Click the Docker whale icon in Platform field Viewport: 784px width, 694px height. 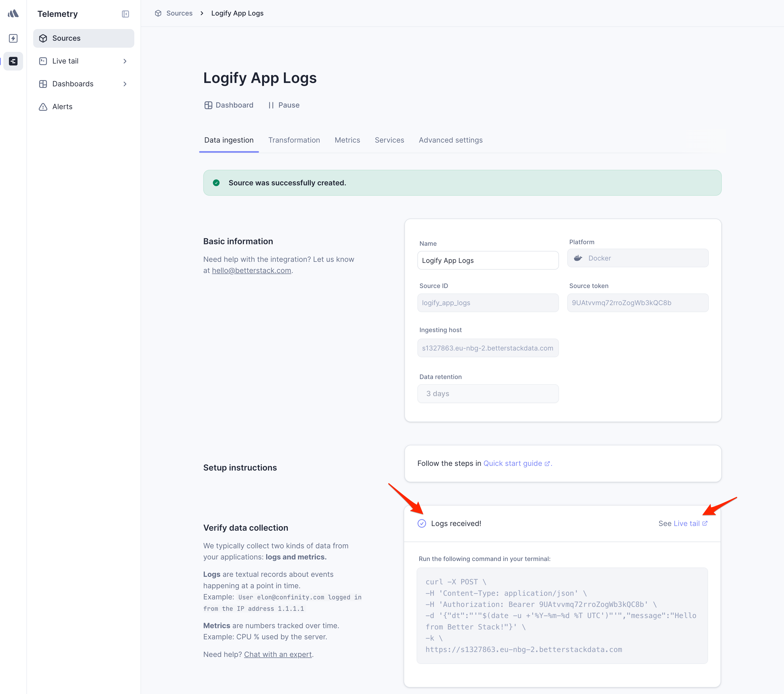click(x=578, y=258)
